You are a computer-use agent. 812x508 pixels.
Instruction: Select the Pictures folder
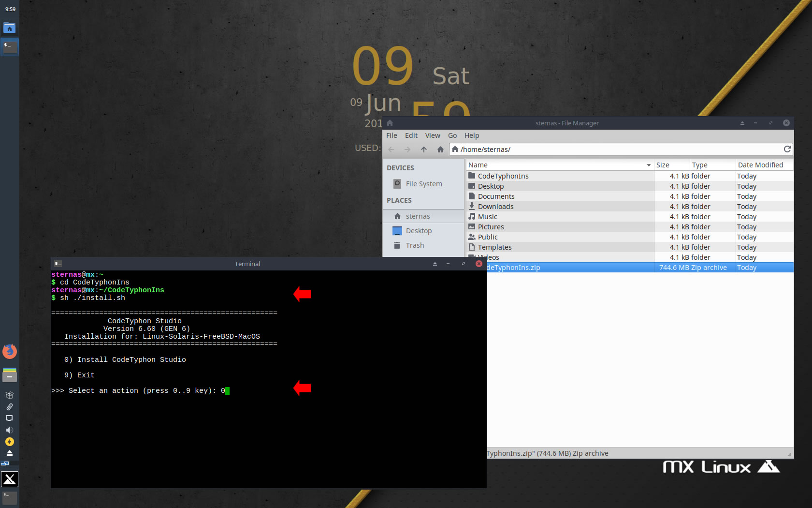point(630,227)
